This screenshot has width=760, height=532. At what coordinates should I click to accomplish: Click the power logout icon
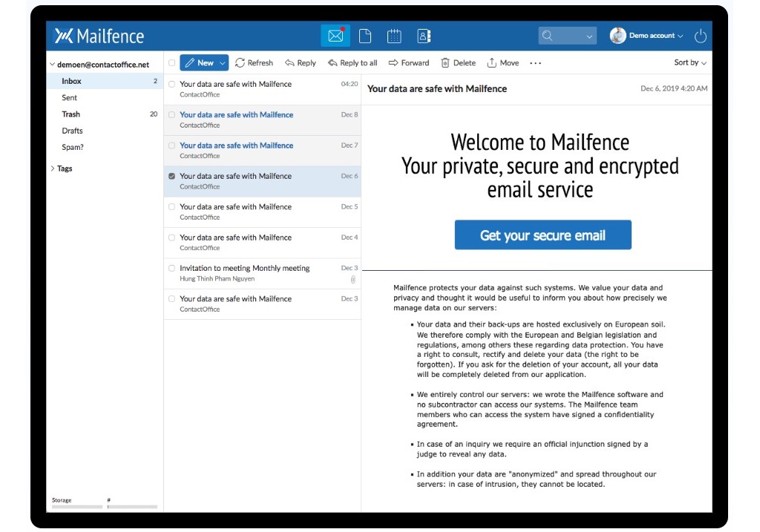pyautogui.click(x=701, y=36)
